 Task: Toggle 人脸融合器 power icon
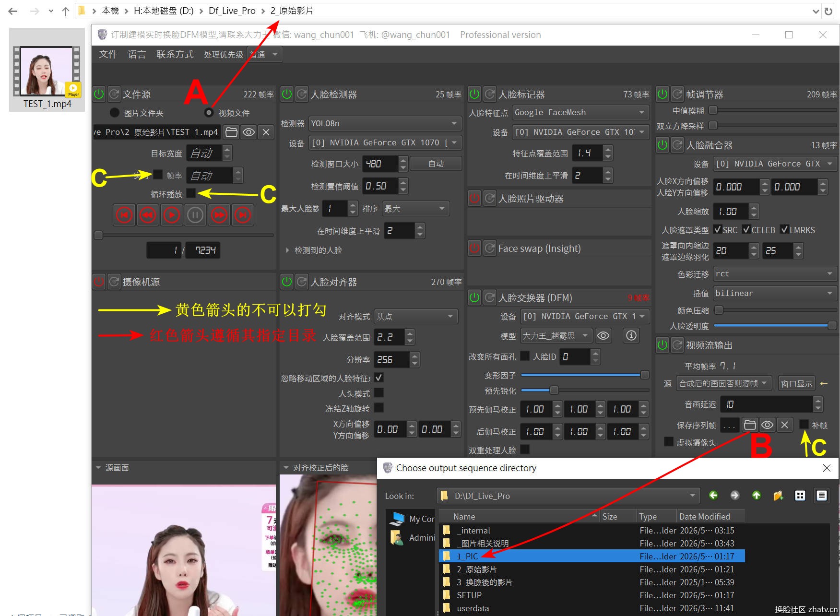click(663, 144)
